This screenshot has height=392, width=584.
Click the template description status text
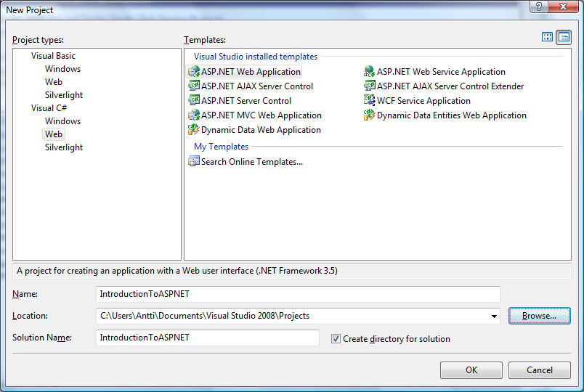[x=177, y=271]
